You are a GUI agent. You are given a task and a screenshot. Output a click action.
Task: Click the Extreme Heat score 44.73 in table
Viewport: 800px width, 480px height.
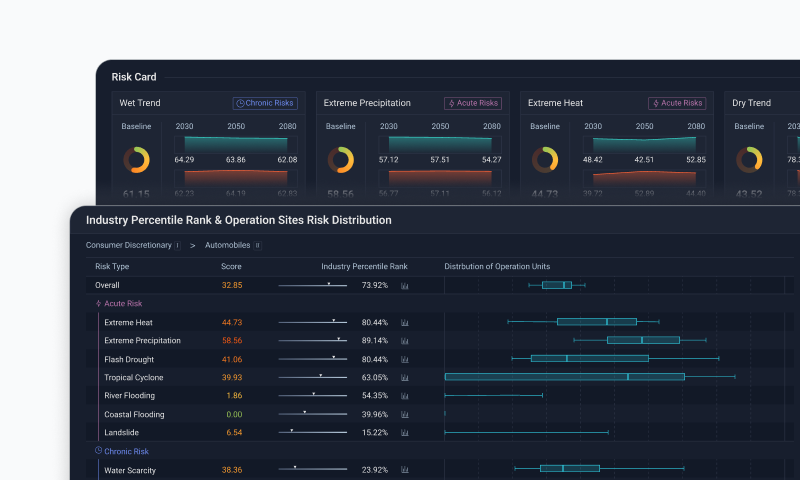232,322
